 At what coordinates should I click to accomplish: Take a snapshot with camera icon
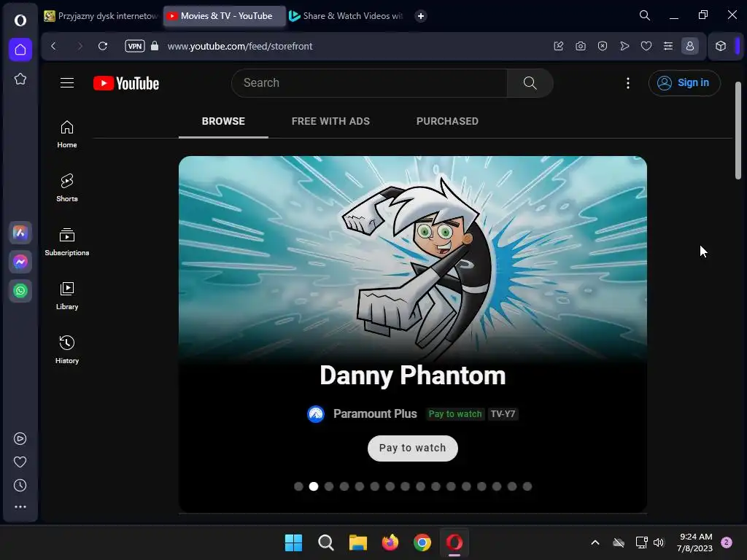tap(580, 46)
